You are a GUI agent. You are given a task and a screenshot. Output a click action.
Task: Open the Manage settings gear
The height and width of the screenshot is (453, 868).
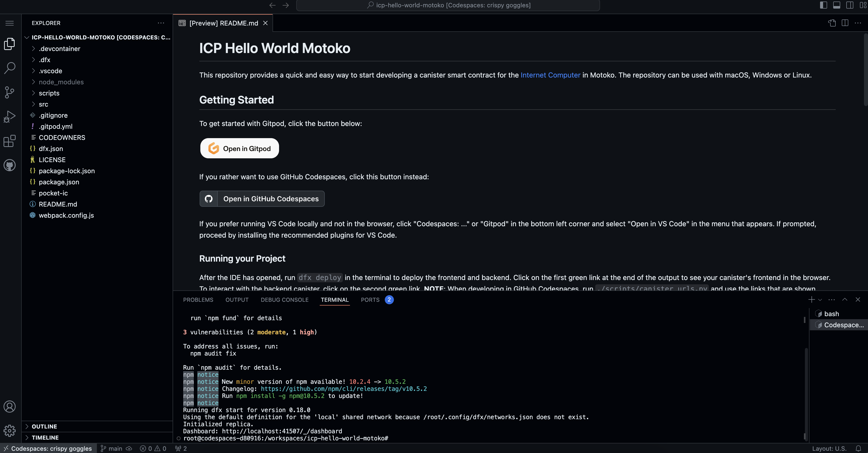(x=10, y=431)
